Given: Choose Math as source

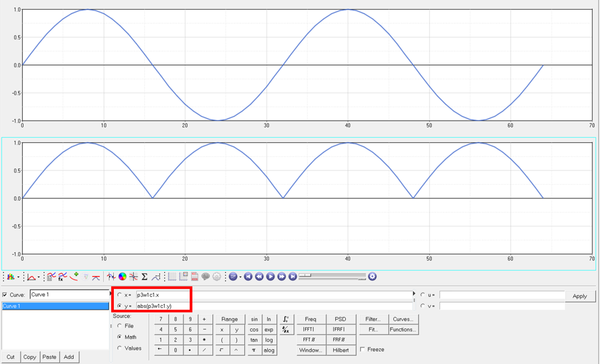Looking at the screenshot, I should [120, 337].
